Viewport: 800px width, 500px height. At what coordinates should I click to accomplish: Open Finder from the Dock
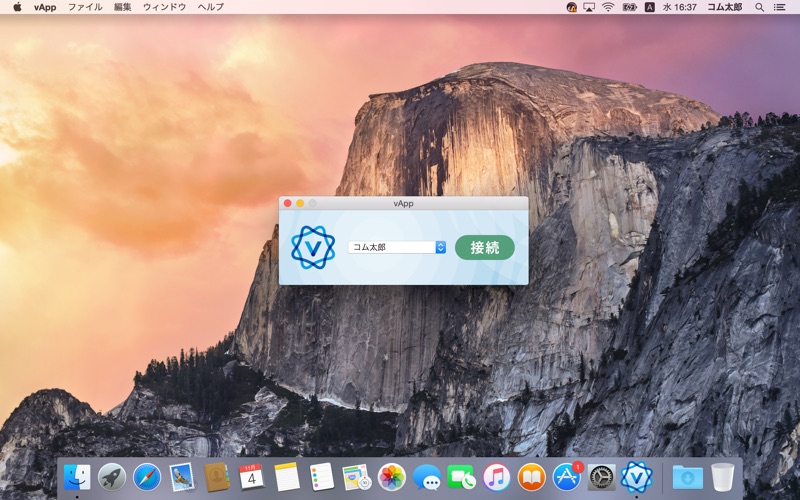point(77,478)
